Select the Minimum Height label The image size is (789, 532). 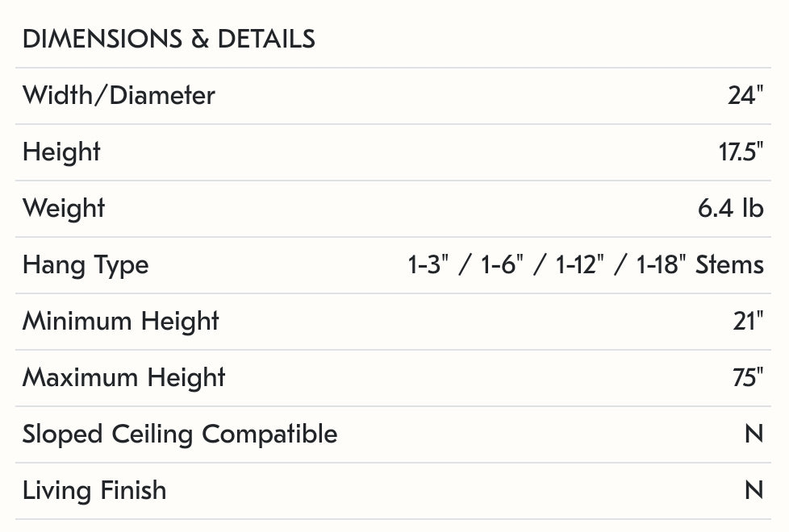(121, 322)
